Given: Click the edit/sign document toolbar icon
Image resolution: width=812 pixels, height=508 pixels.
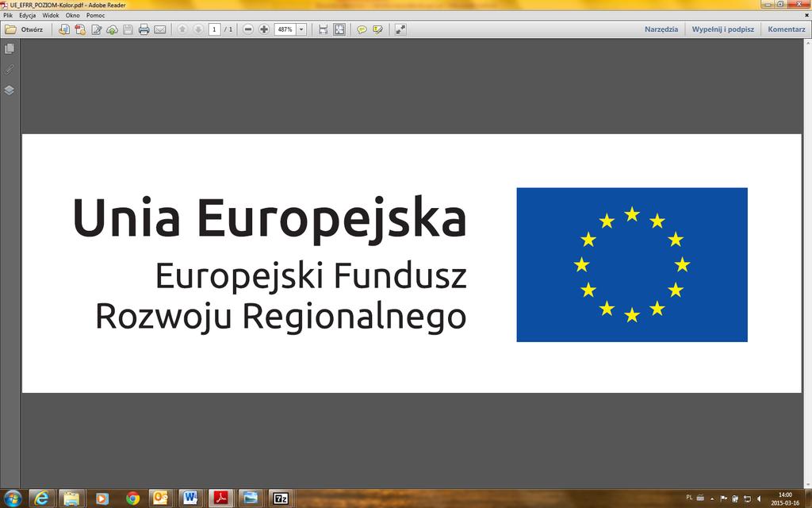Looking at the screenshot, I should pos(96,29).
